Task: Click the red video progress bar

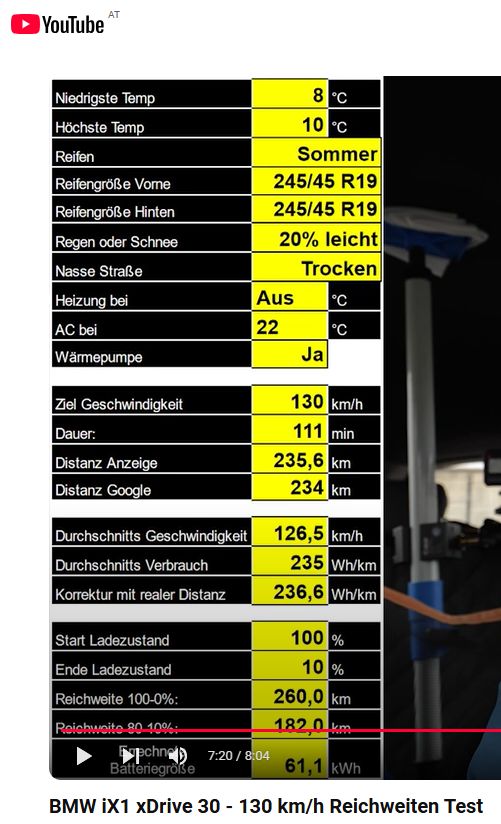Action: [281, 730]
